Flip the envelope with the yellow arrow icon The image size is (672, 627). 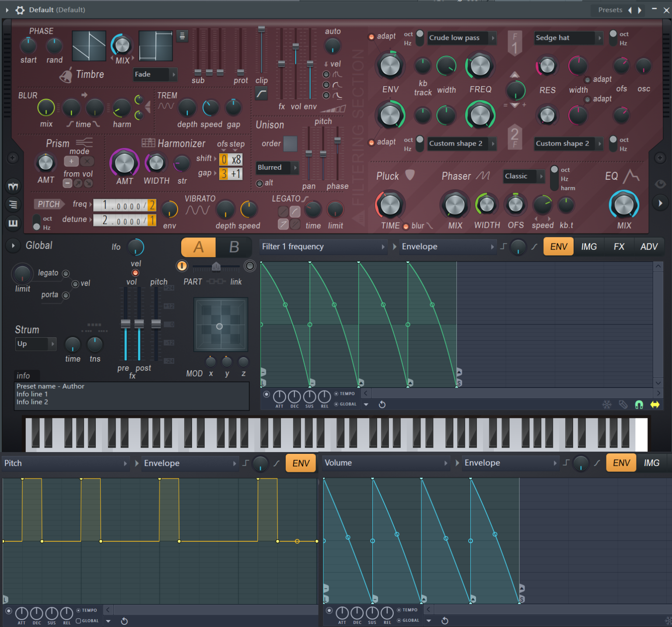[x=655, y=405]
